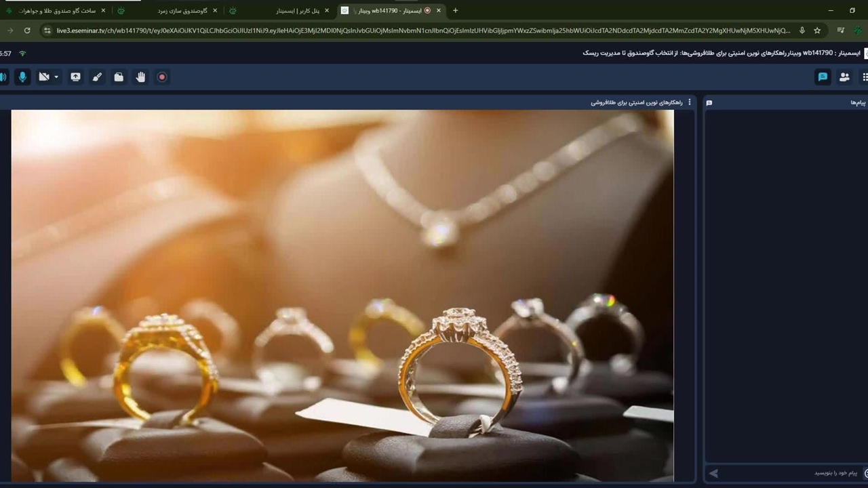Open presentation panel three-dot options menu
This screenshot has width=868, height=488.
[x=690, y=102]
